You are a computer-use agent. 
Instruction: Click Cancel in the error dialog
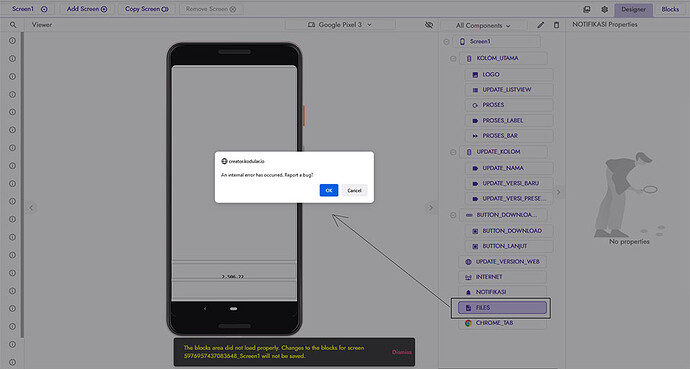(354, 190)
